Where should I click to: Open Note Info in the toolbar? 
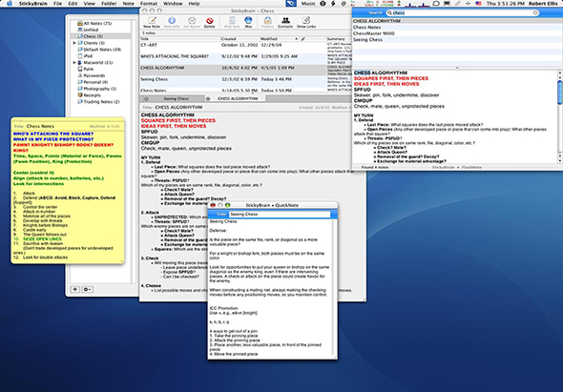coord(172,22)
